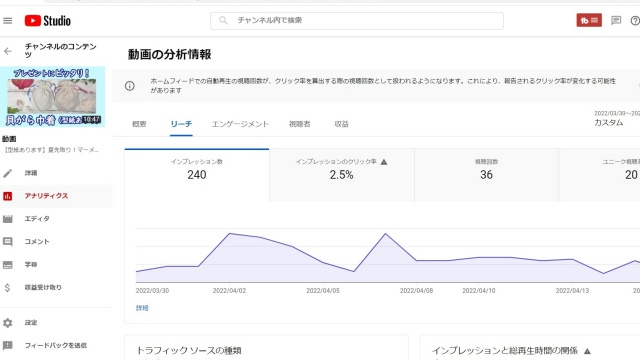Click the warning triangle beside クリック率
Image resolution: width=640 pixels, height=360 pixels.
click(x=384, y=162)
